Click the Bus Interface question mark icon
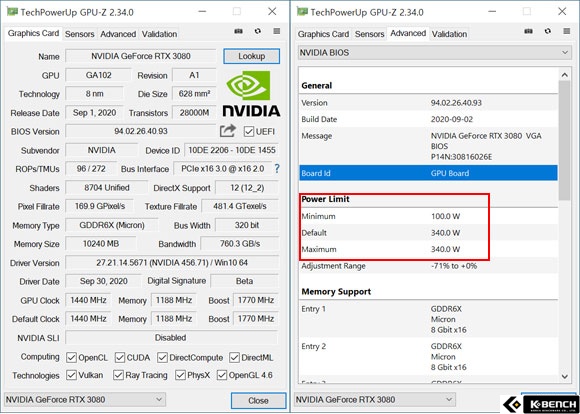The width and height of the screenshot is (580, 414). pyautogui.click(x=277, y=169)
